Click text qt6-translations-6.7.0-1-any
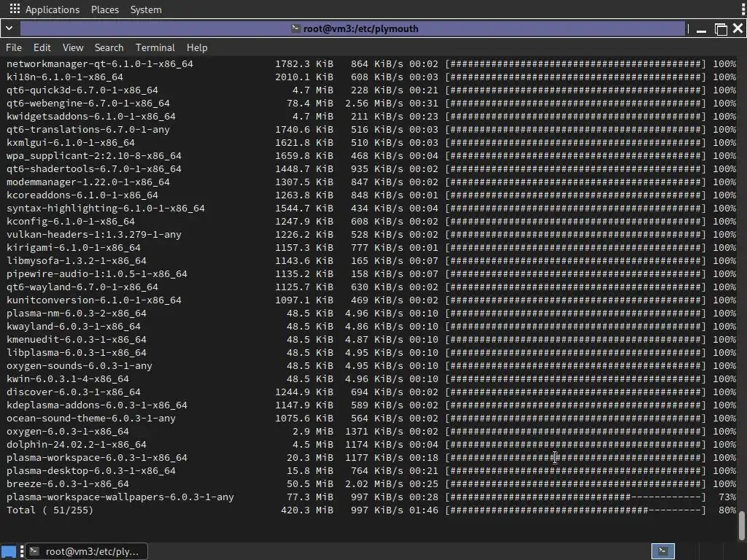 point(88,130)
